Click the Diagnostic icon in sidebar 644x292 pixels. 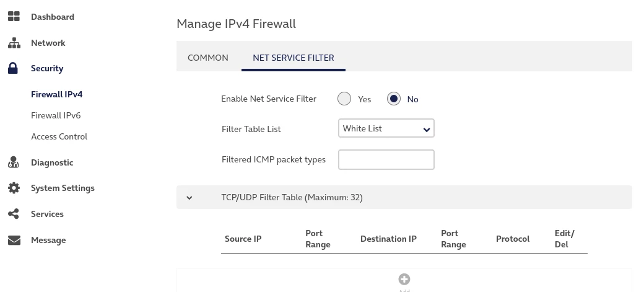(x=14, y=162)
